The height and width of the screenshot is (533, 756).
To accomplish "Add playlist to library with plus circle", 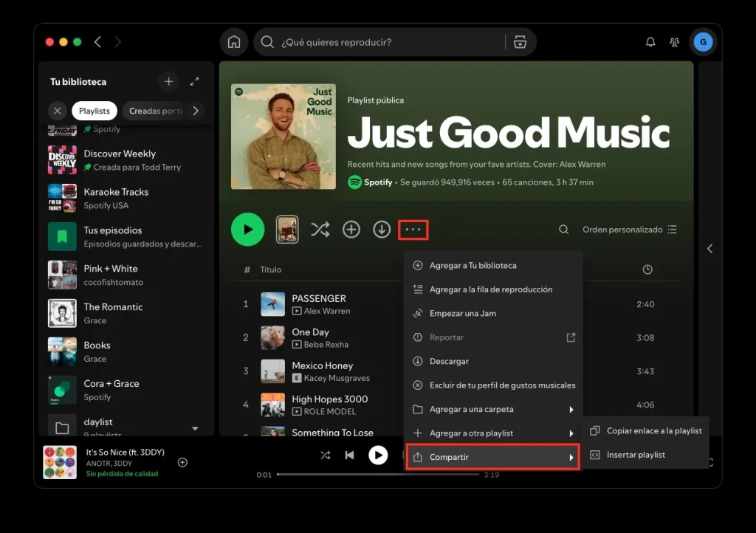I will pyautogui.click(x=351, y=230).
